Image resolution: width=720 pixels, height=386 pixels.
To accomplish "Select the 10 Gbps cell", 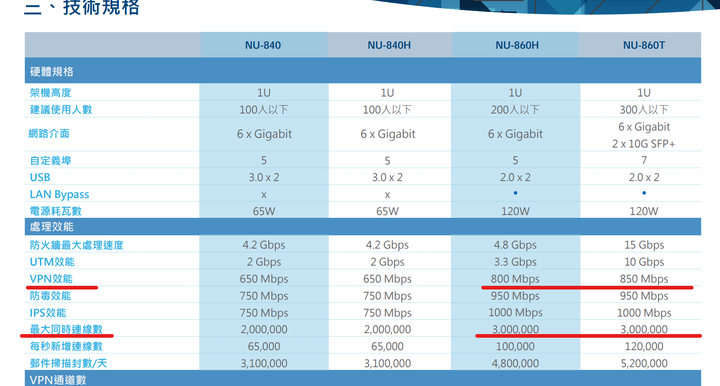I will [644, 262].
